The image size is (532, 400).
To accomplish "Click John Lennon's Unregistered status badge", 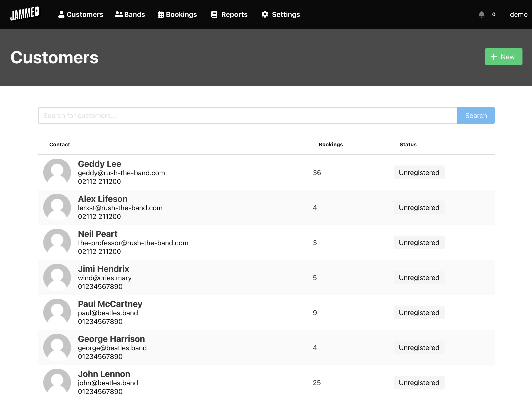I will (419, 382).
